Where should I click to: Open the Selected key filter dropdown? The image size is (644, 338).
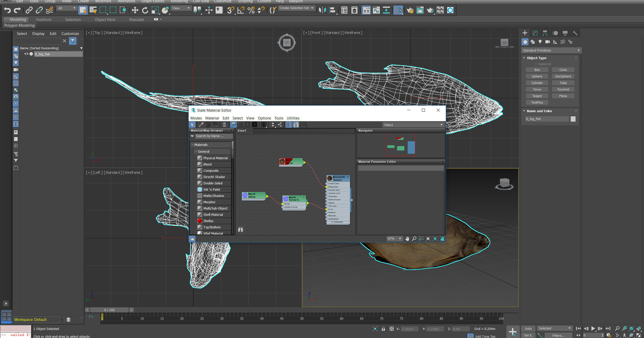point(554,328)
